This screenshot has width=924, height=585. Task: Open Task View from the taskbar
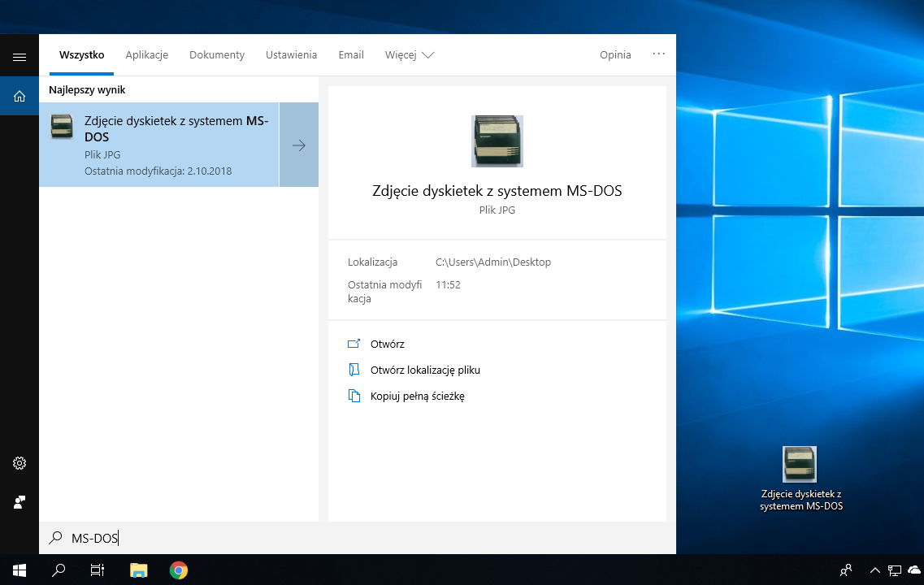[x=97, y=570]
